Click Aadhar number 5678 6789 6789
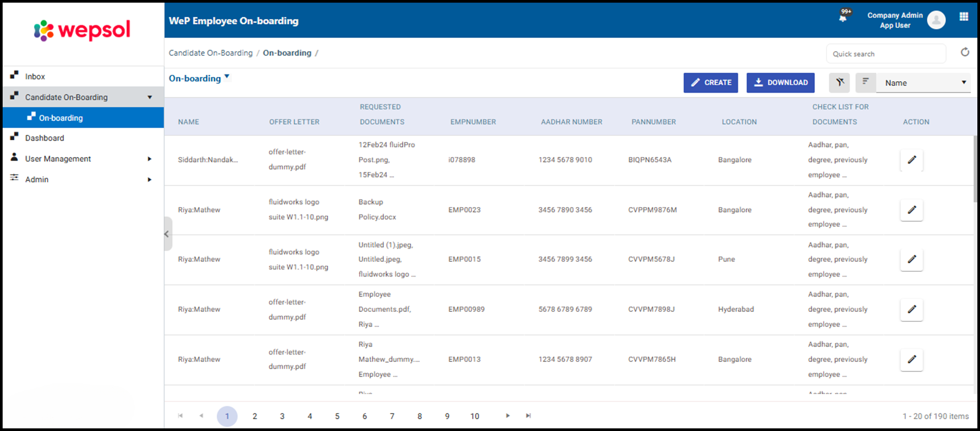The width and height of the screenshot is (980, 431). tap(565, 309)
